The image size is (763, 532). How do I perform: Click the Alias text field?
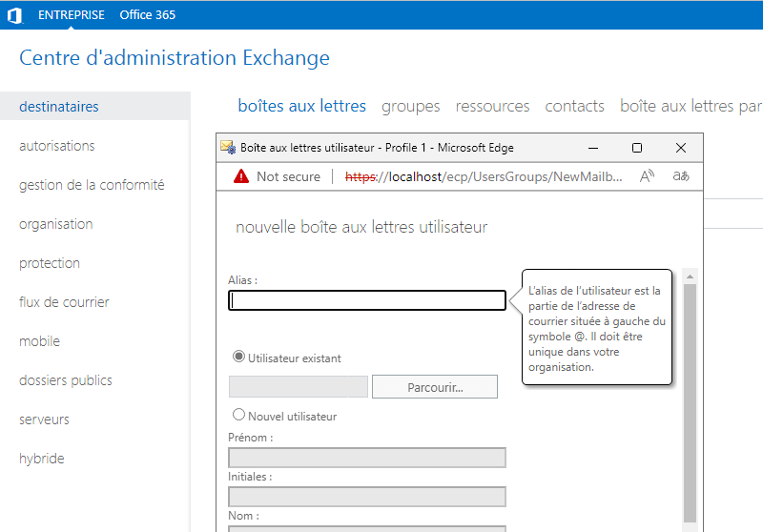tap(367, 300)
